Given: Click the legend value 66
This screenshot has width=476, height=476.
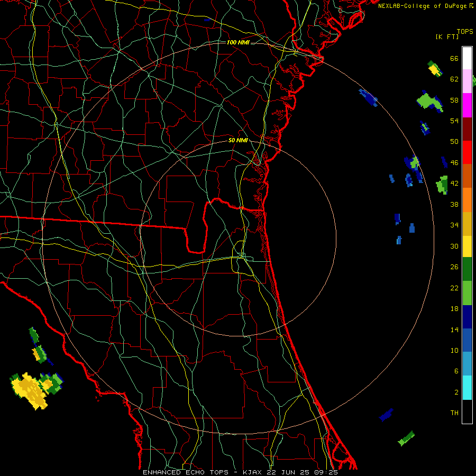Looking at the screenshot, I should pyautogui.click(x=454, y=59).
